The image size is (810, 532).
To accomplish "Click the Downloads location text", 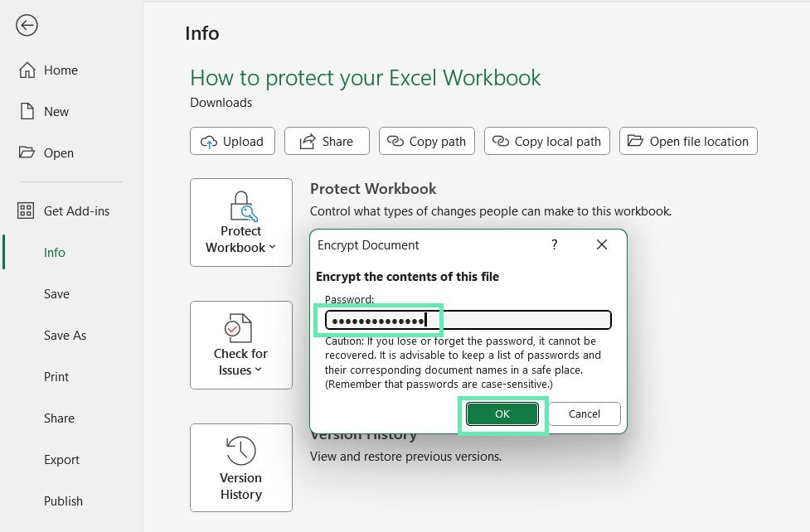I will (221, 102).
